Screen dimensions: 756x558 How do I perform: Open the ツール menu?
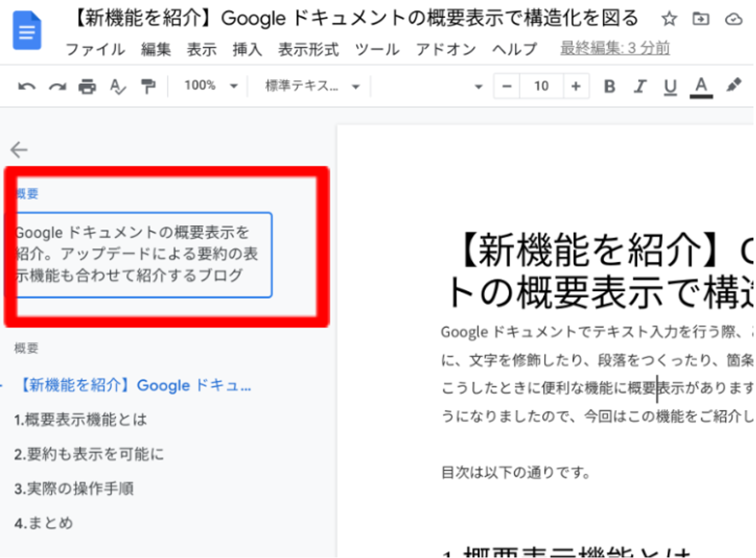[x=377, y=49]
